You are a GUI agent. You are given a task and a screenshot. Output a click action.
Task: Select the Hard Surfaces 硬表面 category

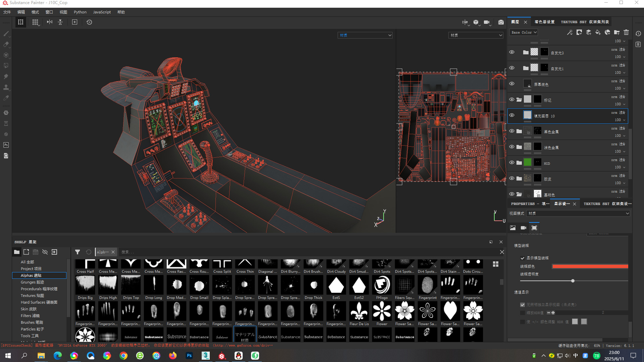point(39,302)
